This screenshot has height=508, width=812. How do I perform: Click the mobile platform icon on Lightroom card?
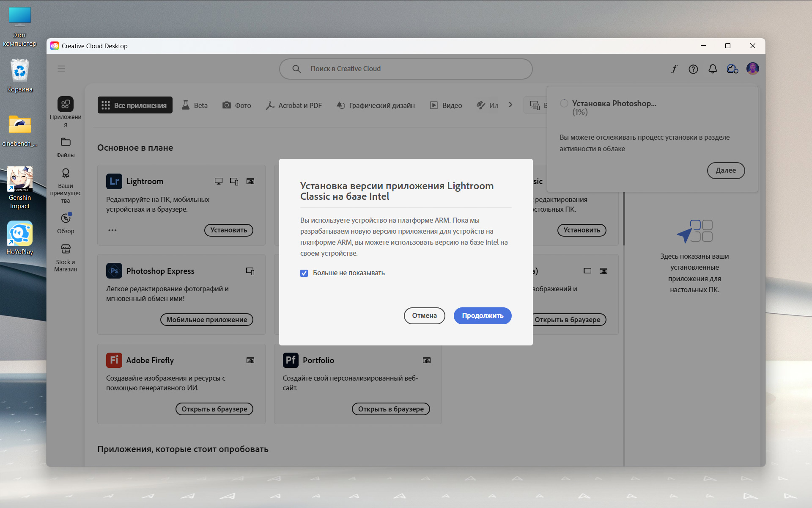click(x=234, y=181)
